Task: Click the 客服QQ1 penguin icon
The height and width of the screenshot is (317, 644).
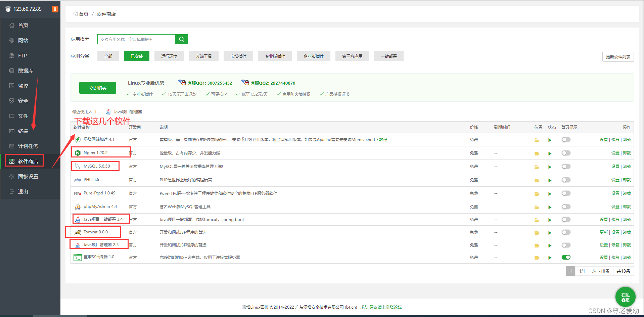Action: point(182,82)
